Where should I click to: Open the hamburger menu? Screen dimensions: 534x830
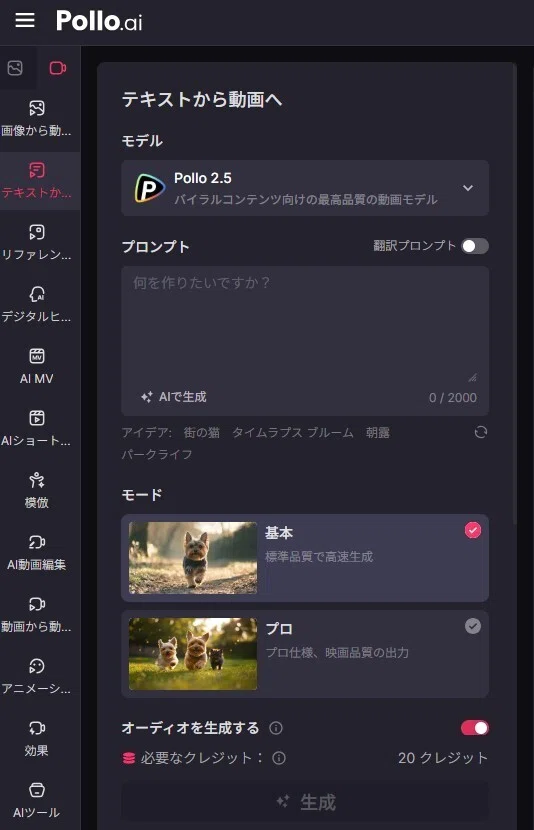click(25, 21)
